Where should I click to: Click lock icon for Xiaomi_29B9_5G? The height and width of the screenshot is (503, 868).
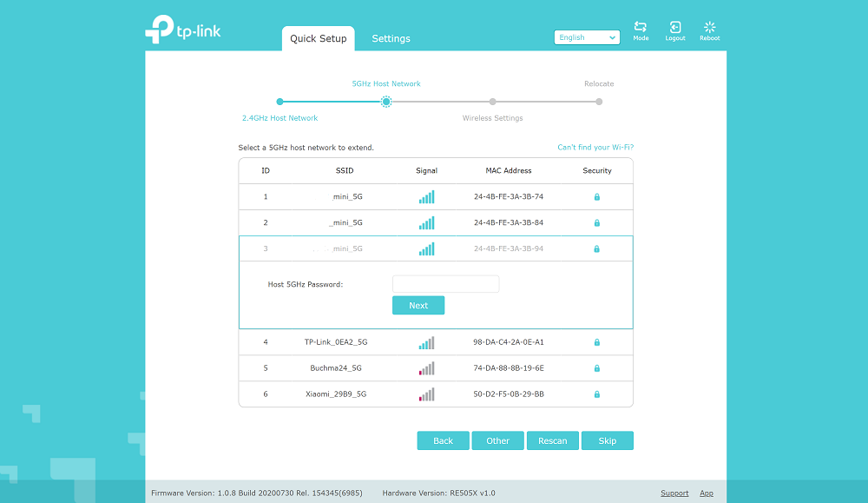597,394
